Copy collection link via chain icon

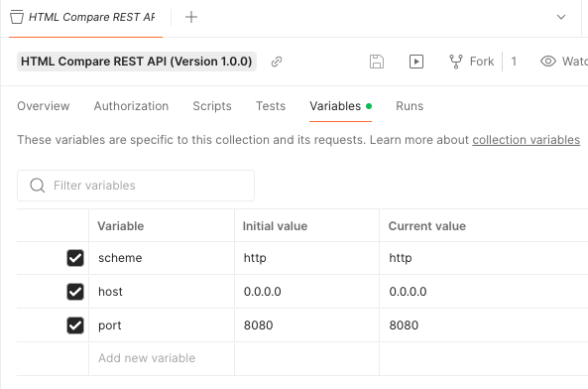(277, 62)
